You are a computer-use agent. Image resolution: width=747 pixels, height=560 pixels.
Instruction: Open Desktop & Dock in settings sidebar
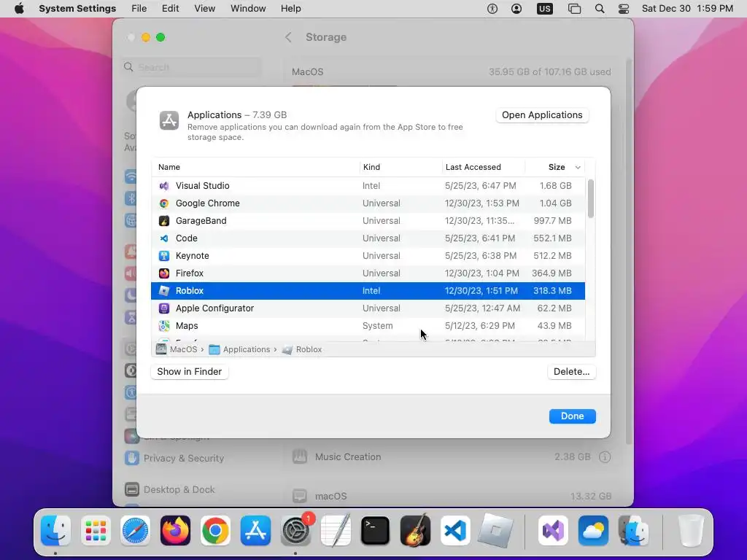(170, 489)
